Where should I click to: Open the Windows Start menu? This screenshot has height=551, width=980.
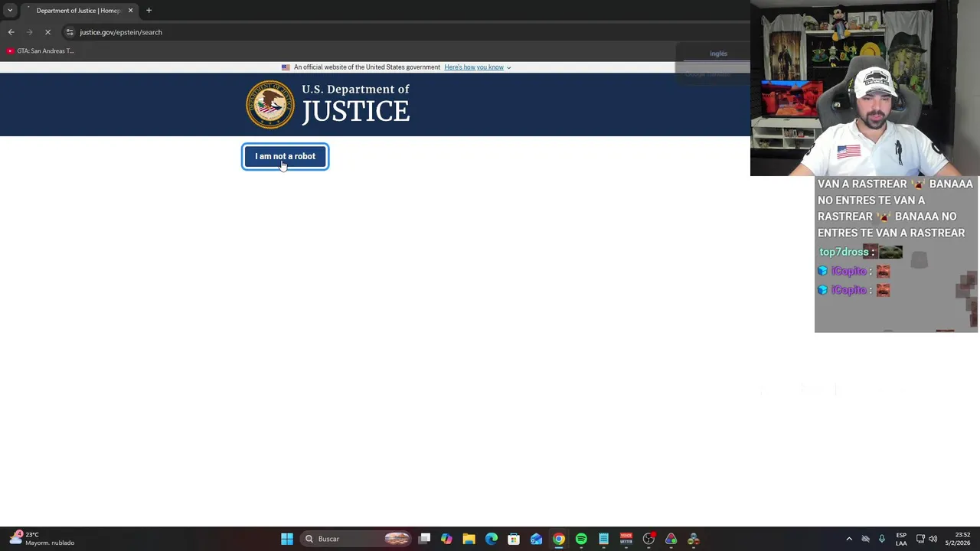[x=287, y=539]
